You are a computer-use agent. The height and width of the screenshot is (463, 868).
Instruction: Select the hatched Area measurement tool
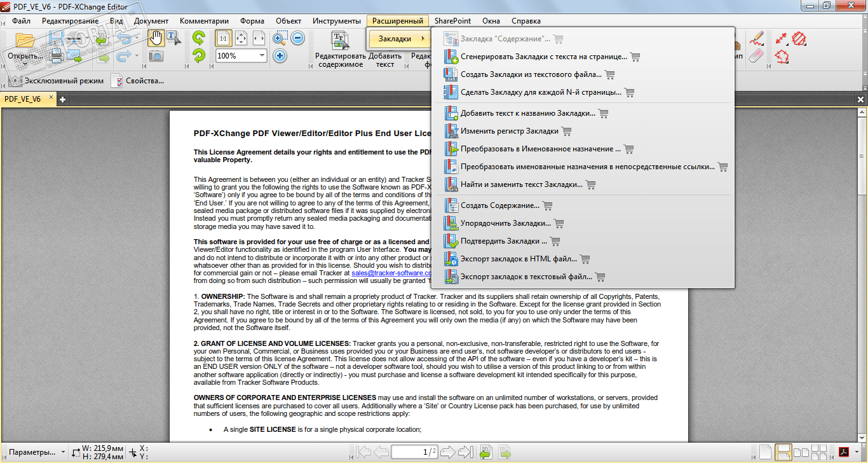click(x=799, y=38)
